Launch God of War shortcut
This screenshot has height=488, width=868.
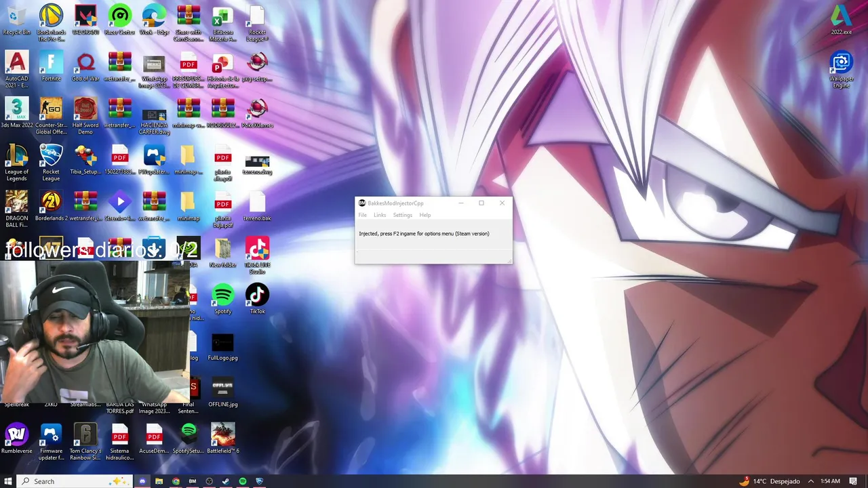tap(85, 66)
